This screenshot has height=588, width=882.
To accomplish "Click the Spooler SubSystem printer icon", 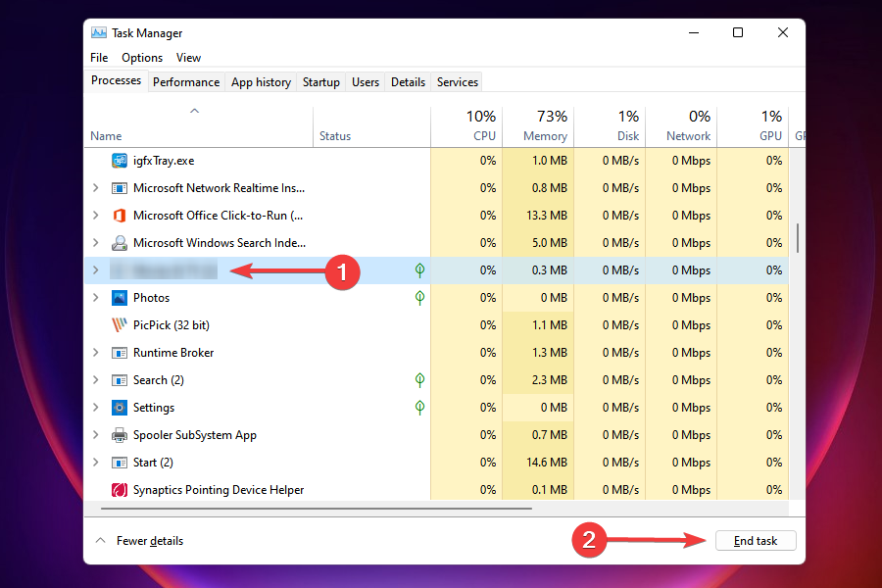I will tap(120, 434).
